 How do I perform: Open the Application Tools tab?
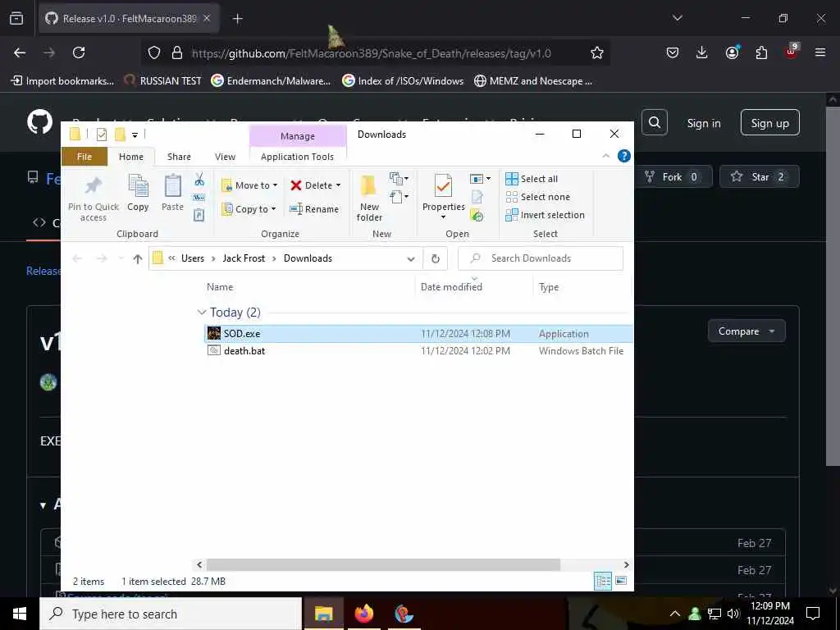pyautogui.click(x=297, y=157)
